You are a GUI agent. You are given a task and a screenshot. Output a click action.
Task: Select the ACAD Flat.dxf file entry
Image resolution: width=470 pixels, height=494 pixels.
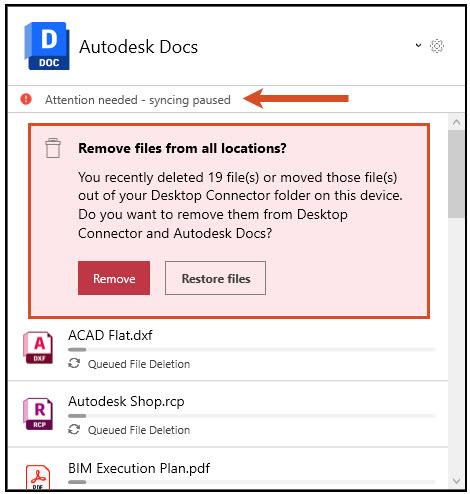point(228,350)
